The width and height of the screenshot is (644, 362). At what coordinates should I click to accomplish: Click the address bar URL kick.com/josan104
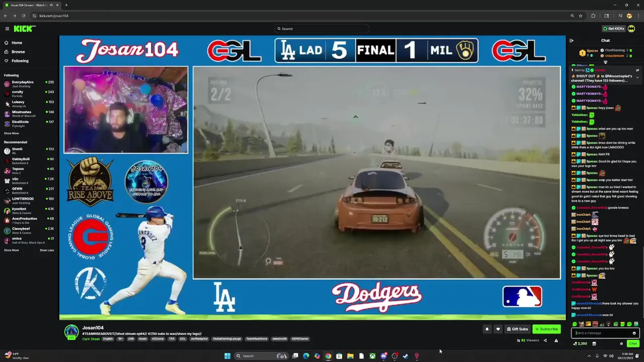(54, 16)
